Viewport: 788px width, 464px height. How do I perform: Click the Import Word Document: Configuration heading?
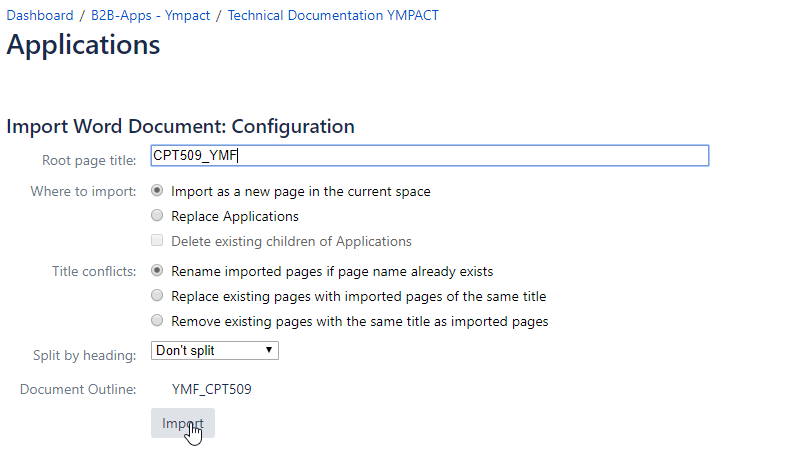click(x=180, y=126)
